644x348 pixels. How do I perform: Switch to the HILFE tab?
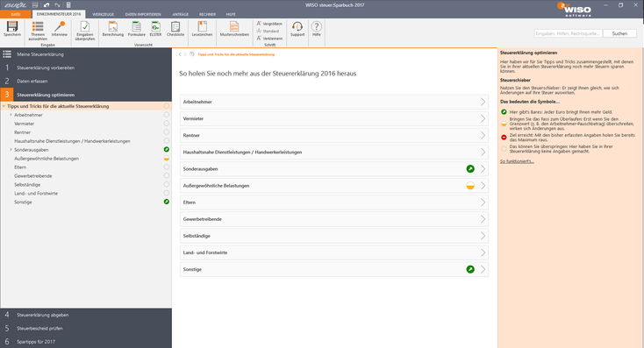tap(231, 14)
